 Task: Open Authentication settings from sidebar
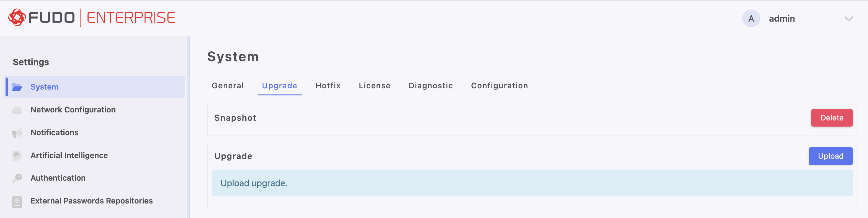[58, 178]
